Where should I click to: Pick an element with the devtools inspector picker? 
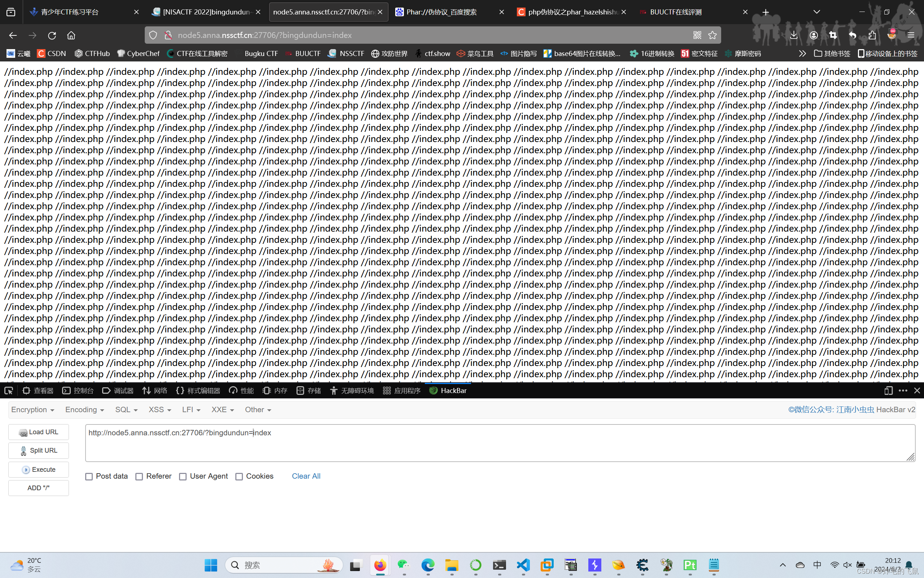coord(8,390)
